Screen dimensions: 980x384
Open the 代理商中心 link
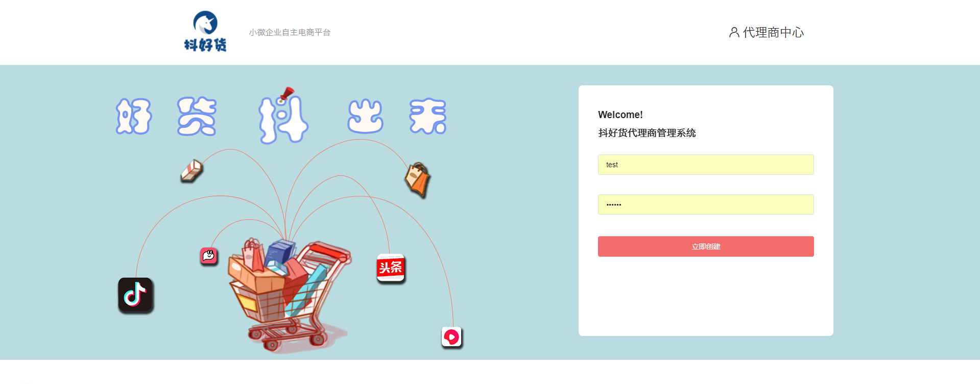tap(767, 32)
